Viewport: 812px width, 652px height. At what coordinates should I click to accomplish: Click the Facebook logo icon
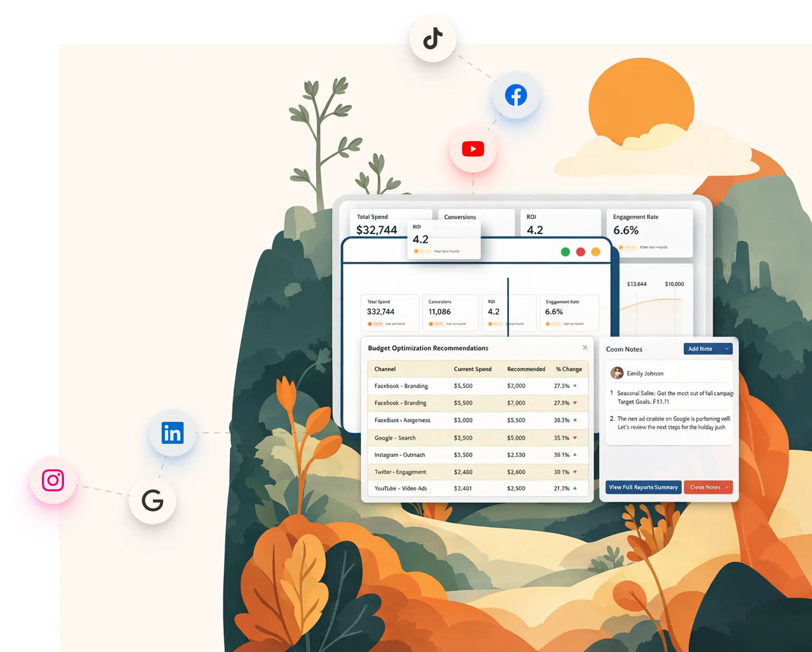(x=516, y=95)
